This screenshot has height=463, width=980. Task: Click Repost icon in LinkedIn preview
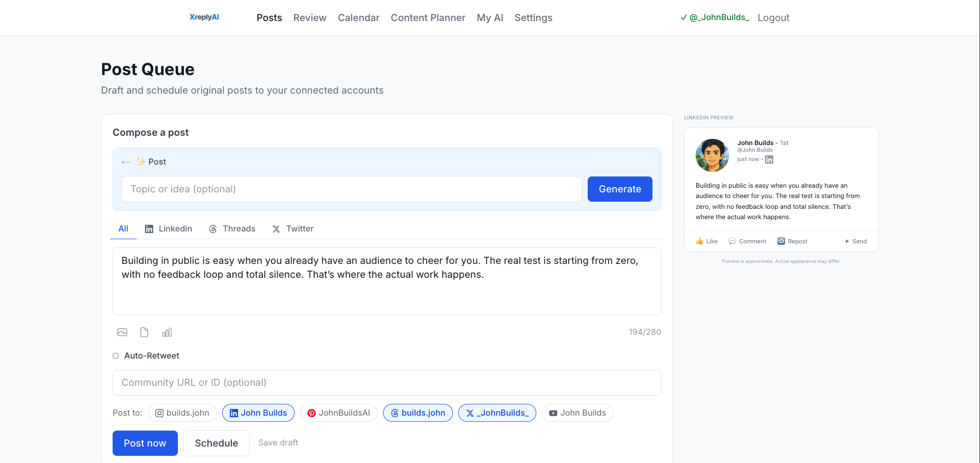point(781,241)
